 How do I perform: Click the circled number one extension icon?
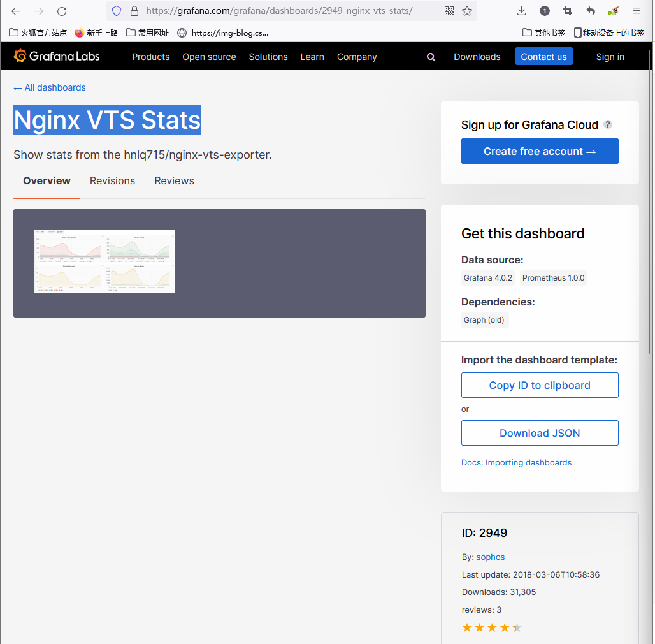coord(544,11)
